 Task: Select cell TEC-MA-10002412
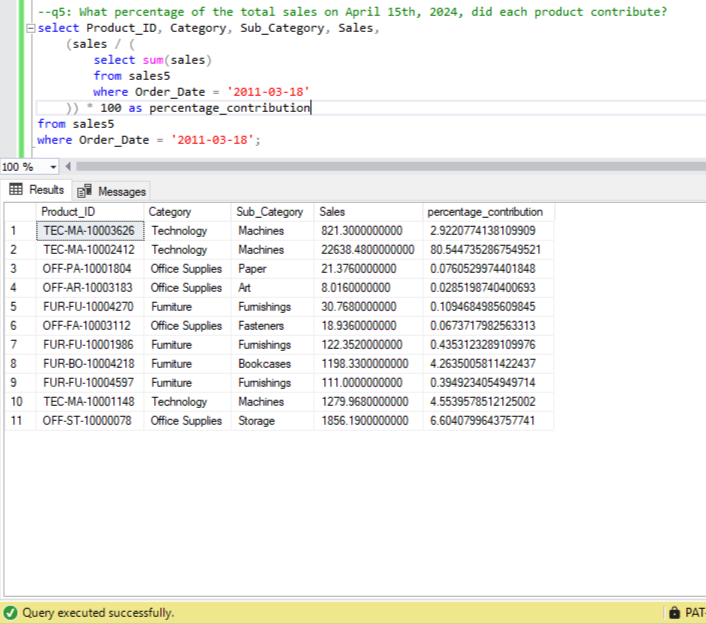click(90, 250)
